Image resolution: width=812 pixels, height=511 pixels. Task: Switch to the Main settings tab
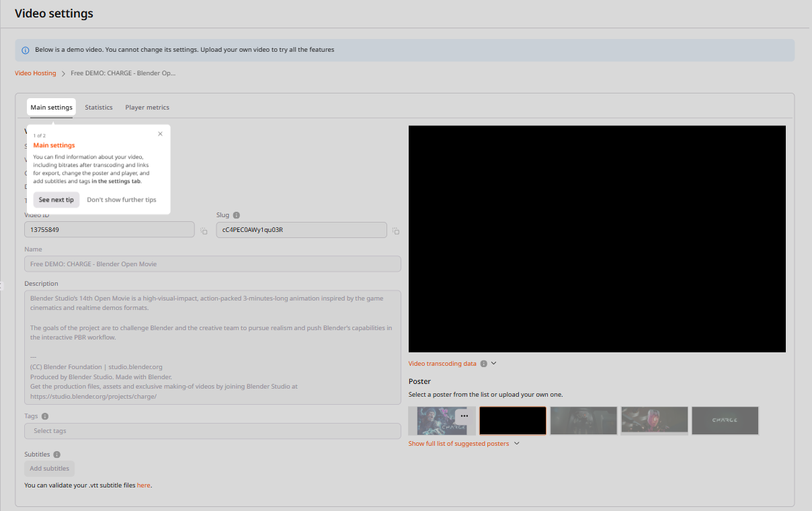[52, 108]
